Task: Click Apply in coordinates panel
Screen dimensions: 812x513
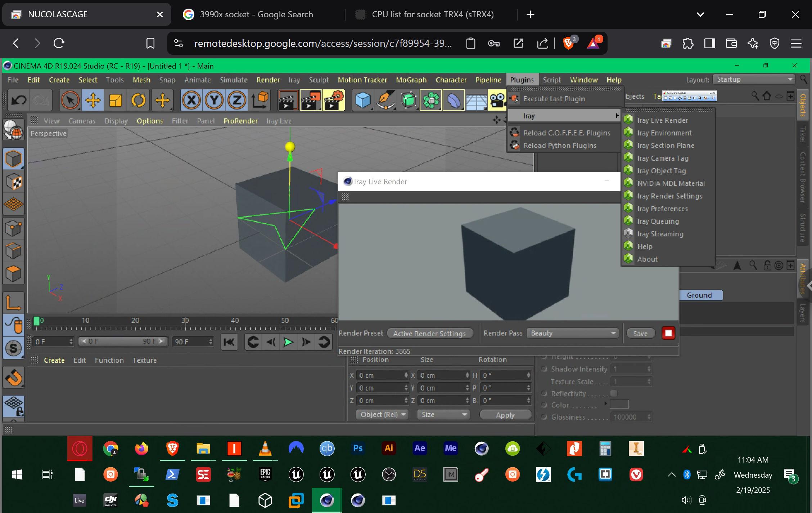Action: tap(505, 415)
